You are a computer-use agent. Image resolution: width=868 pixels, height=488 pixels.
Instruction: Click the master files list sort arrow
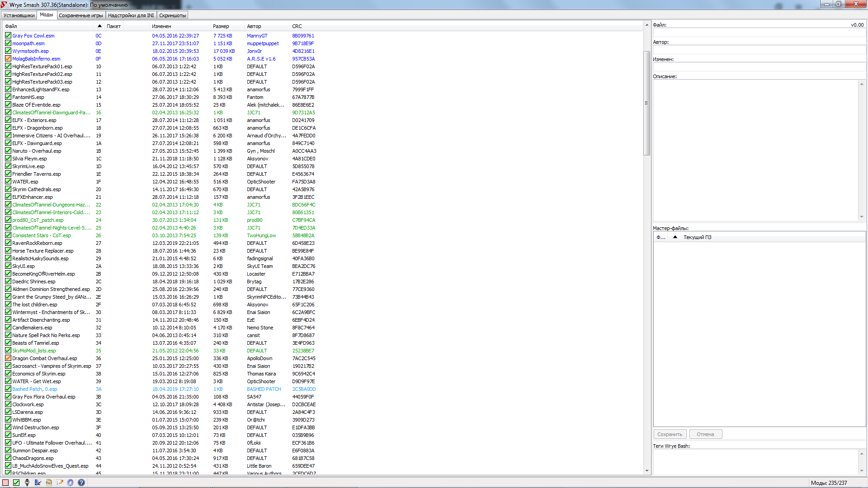pos(675,237)
